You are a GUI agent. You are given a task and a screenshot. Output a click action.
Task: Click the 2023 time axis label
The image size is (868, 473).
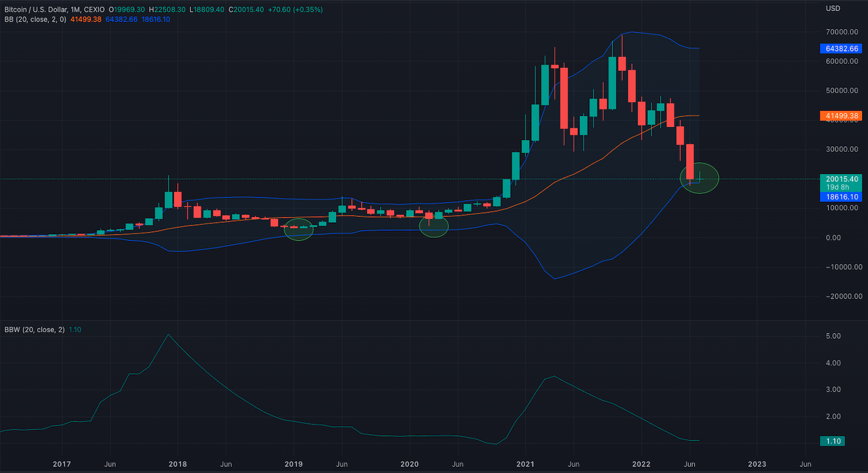point(757,464)
